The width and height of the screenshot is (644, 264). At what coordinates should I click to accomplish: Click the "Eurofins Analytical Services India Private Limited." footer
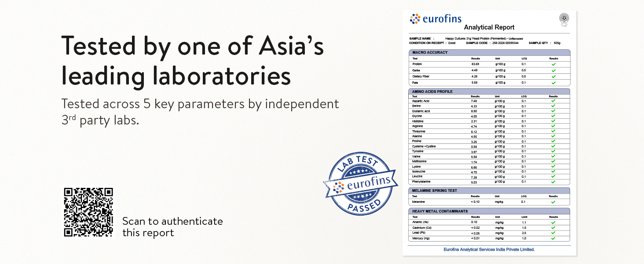pyautogui.click(x=489, y=249)
